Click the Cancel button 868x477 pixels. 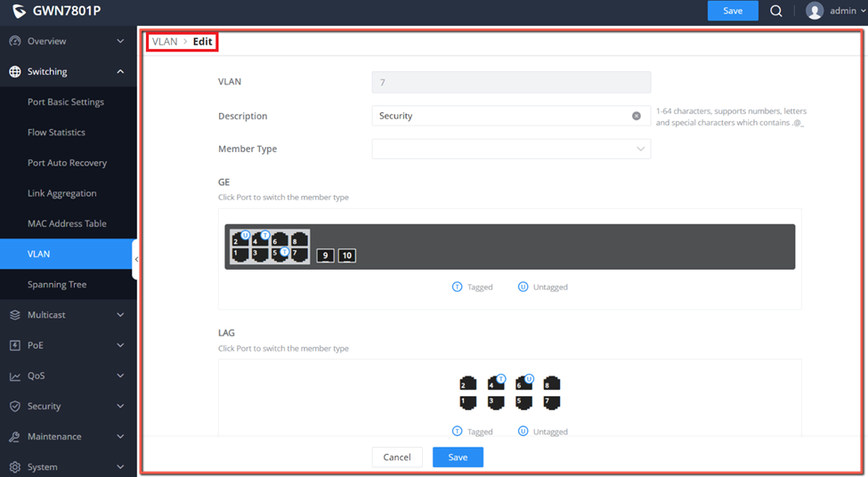pos(397,457)
